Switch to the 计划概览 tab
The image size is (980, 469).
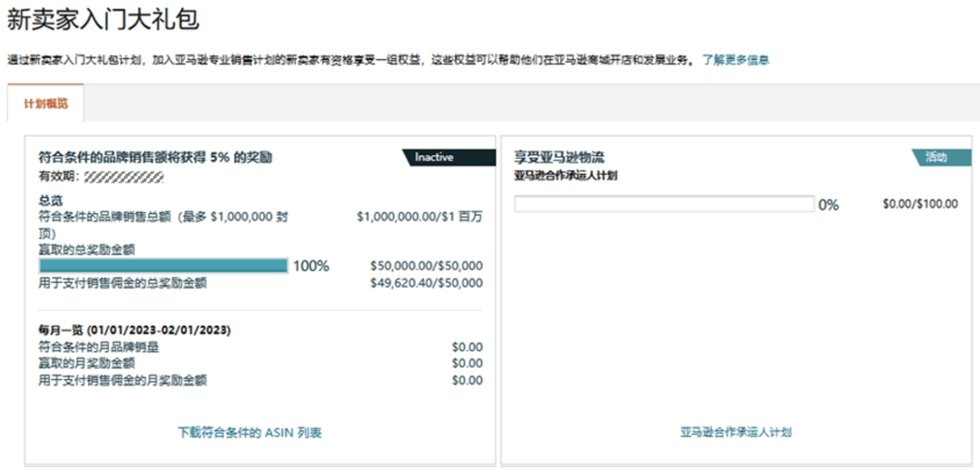(45, 103)
